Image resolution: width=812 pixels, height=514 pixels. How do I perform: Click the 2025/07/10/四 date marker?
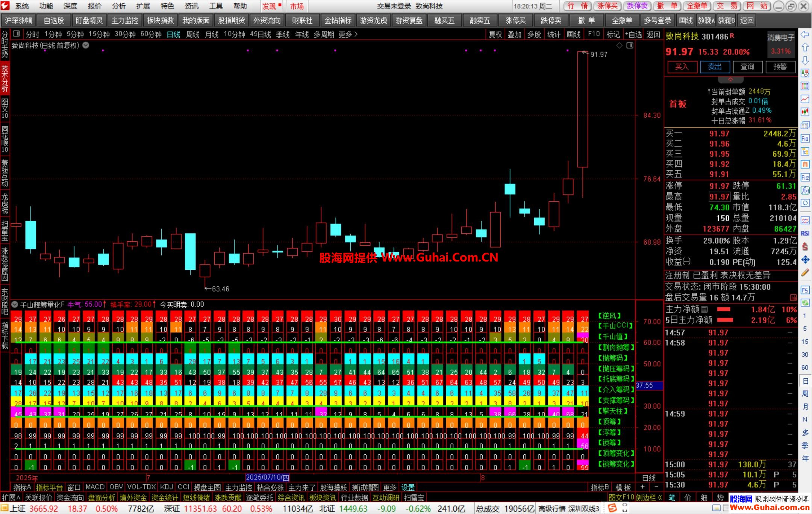coord(268,478)
